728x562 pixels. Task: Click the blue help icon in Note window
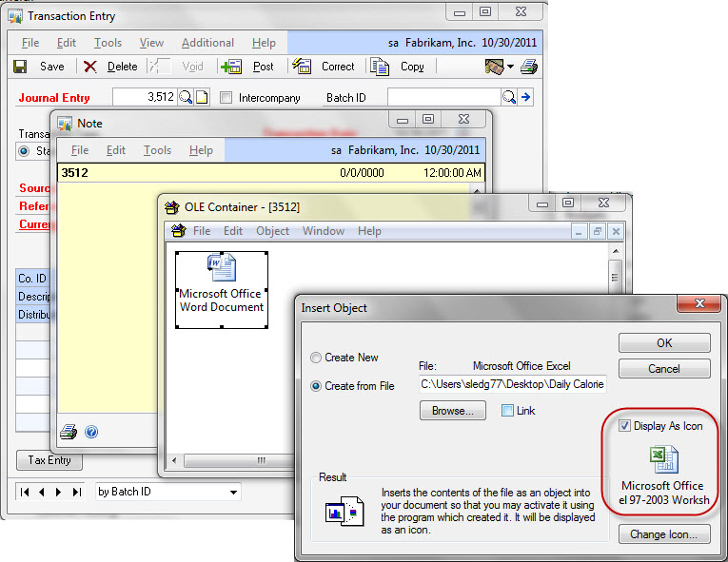pos(91,432)
